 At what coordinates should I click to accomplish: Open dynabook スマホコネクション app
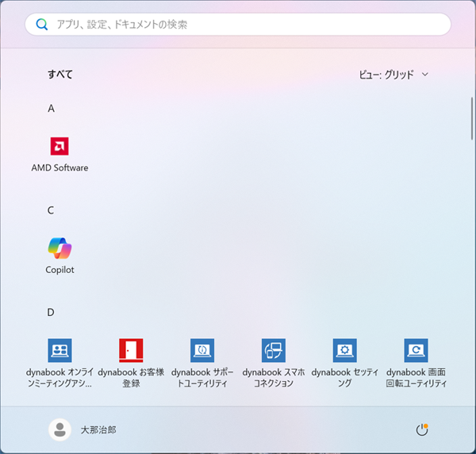274,364
